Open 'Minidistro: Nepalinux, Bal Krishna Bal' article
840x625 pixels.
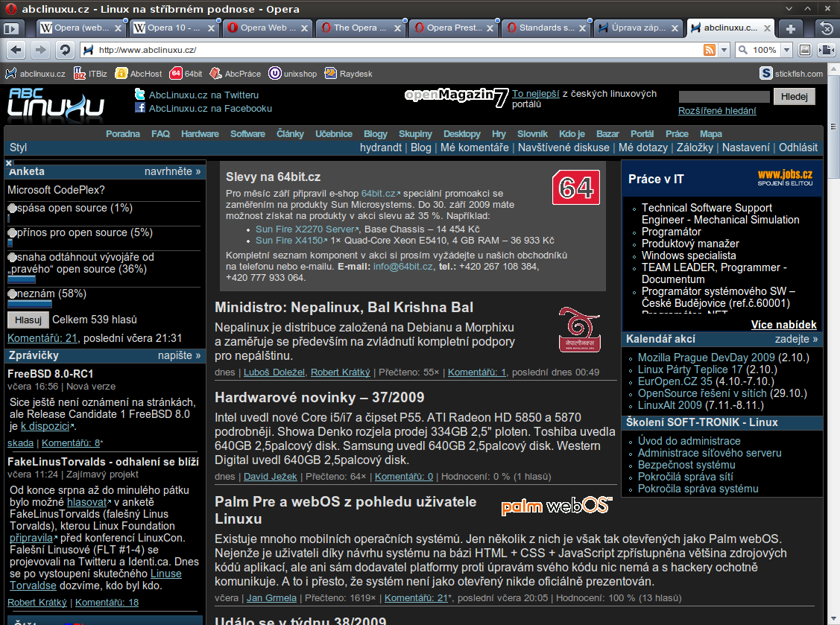click(344, 308)
